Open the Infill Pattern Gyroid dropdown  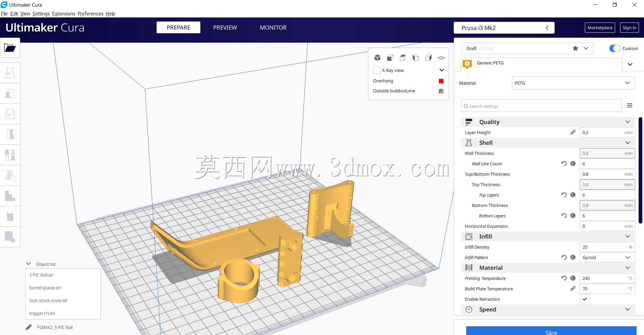[x=607, y=257]
